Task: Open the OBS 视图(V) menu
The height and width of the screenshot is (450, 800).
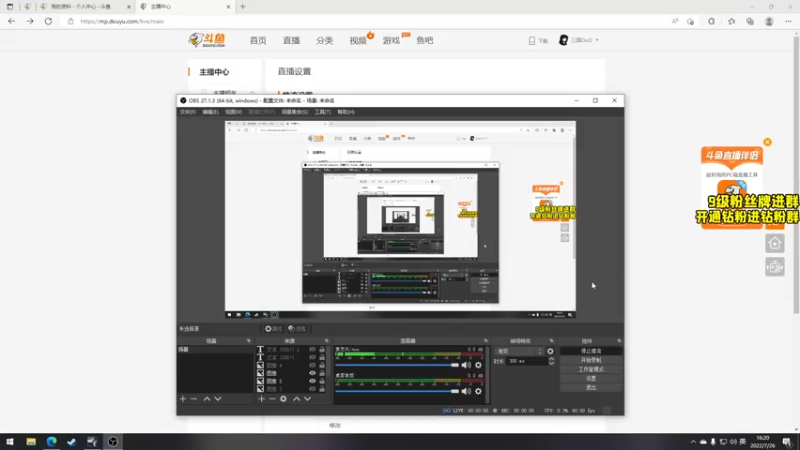Action: 233,112
